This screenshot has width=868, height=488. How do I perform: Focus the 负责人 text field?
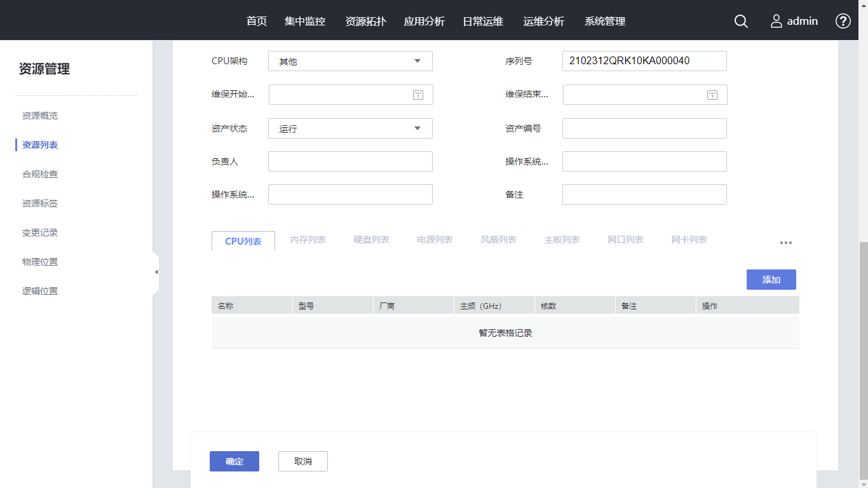click(350, 161)
